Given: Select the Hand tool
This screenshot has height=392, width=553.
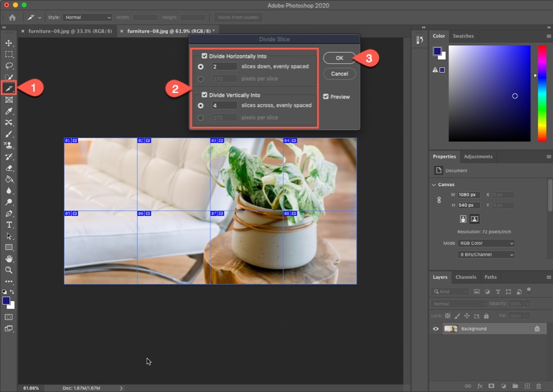Looking at the screenshot, I should coord(9,258).
